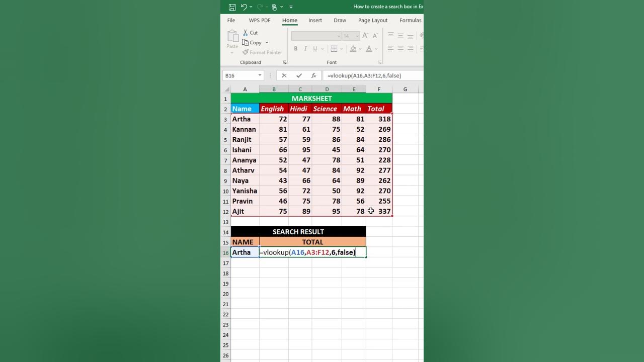The image size is (644, 362).
Task: Open the File menu
Action: tap(231, 21)
